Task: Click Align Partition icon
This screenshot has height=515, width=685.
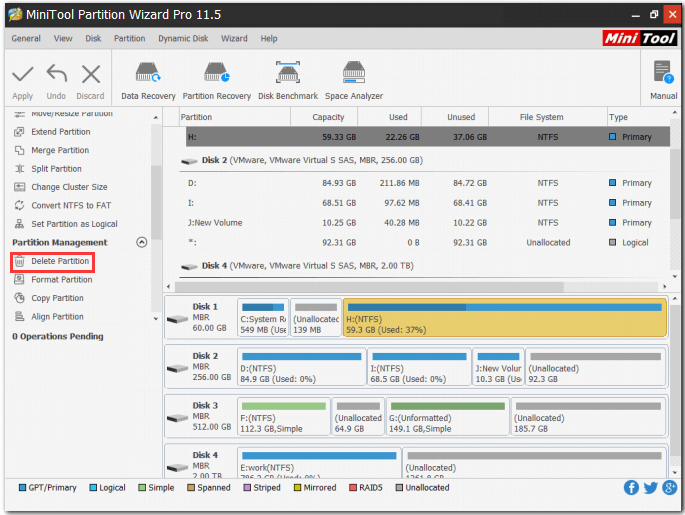Action: pos(19,316)
